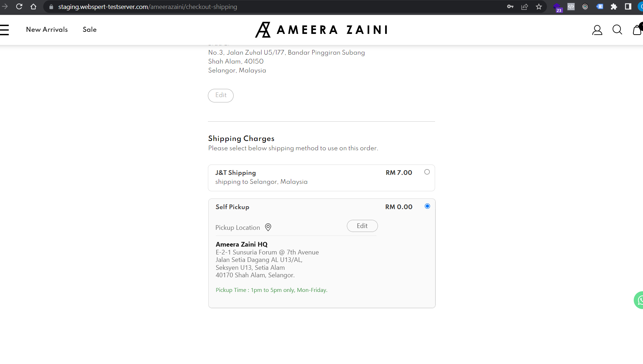The width and height of the screenshot is (643, 364).
Task: Click the Pickup Time notice text
Action: point(271,290)
